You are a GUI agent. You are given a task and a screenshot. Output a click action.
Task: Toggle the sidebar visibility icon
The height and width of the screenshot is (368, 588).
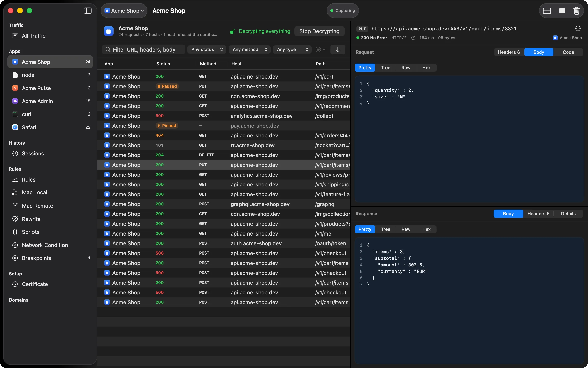(87, 11)
